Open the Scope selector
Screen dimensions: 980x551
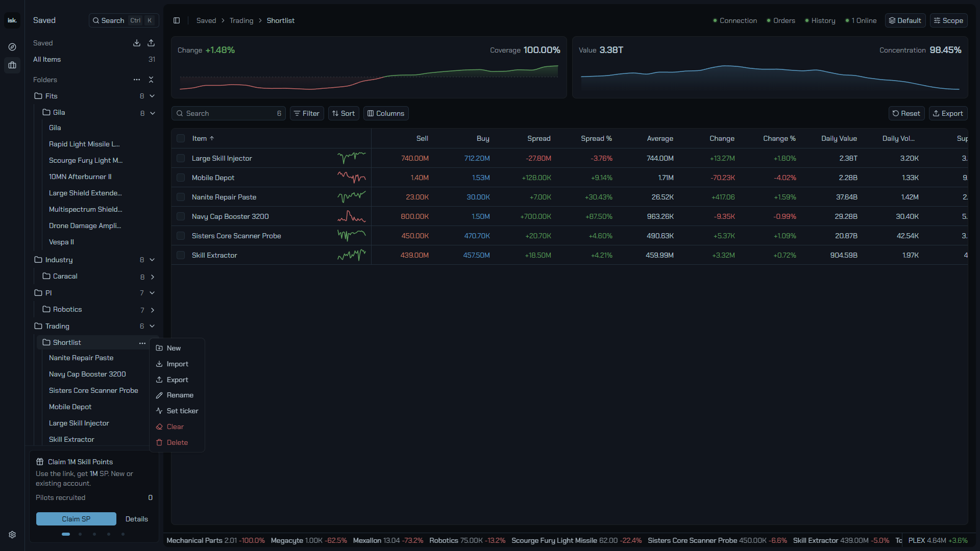tap(948, 20)
